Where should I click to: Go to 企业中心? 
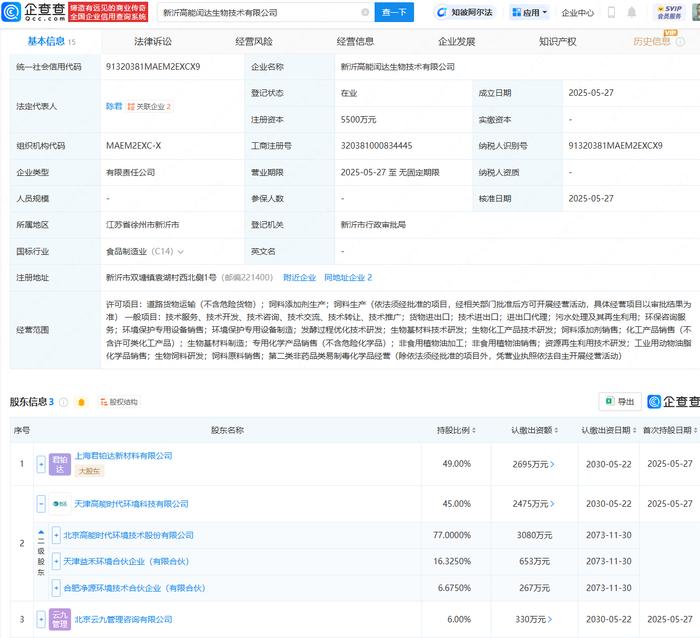pyautogui.click(x=577, y=13)
